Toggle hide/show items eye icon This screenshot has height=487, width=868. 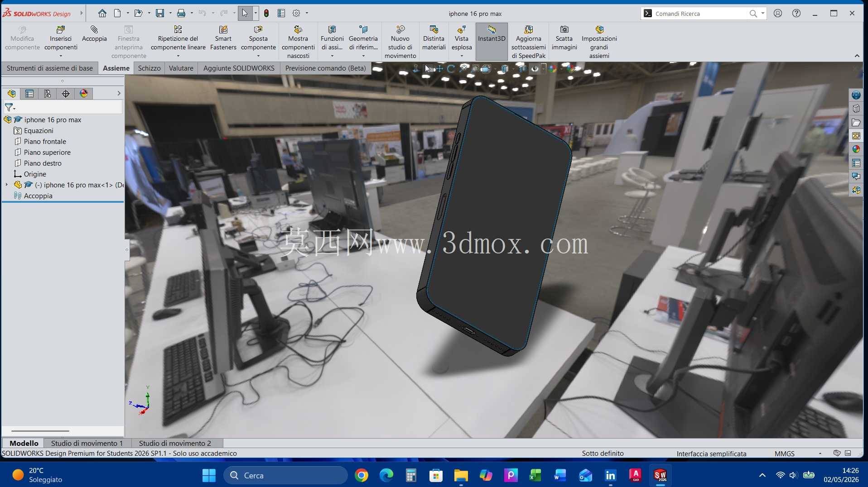tap(535, 69)
